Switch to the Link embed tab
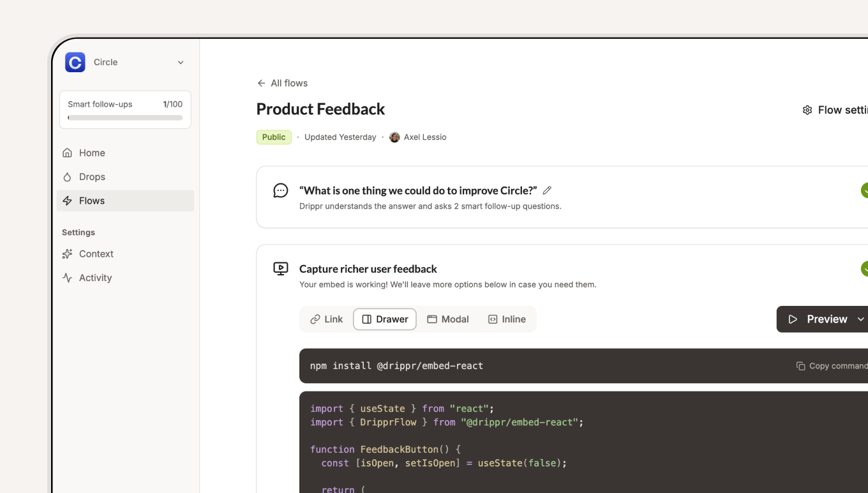 point(327,319)
